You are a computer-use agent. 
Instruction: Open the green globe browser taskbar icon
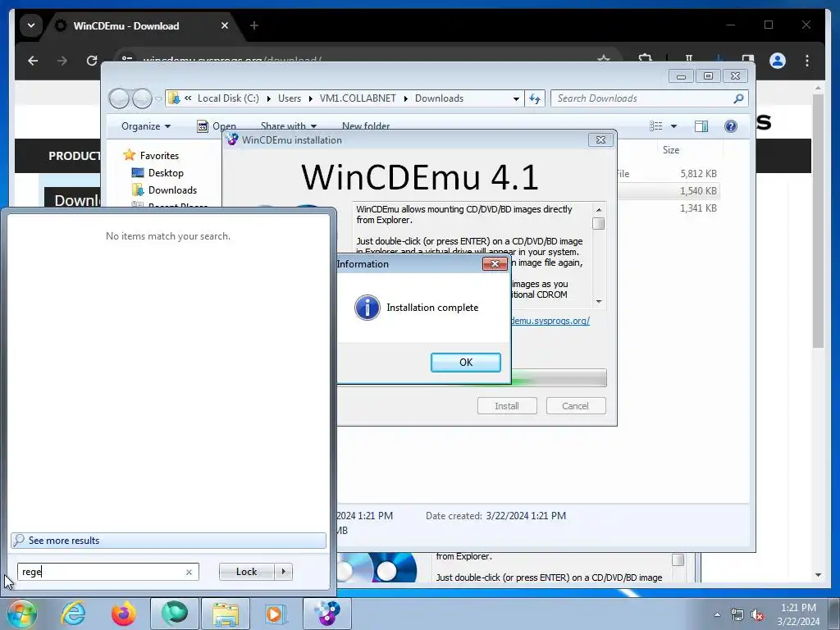coord(175,614)
